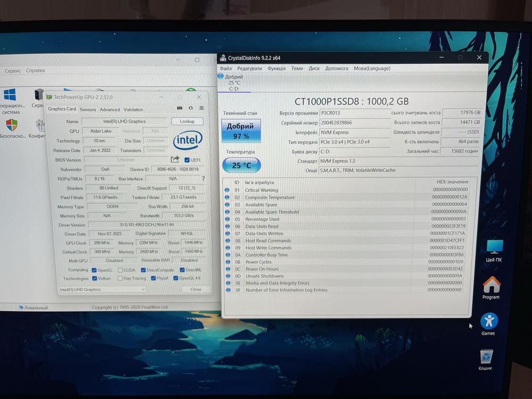Select the Операционная система icon
Screen dimensions: 532x399
(x=10, y=95)
